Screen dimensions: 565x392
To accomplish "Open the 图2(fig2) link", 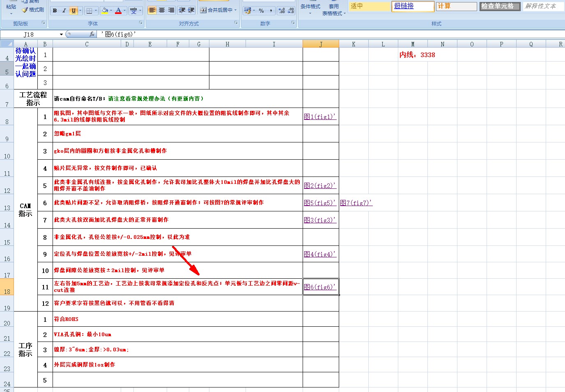I will coord(320,186).
